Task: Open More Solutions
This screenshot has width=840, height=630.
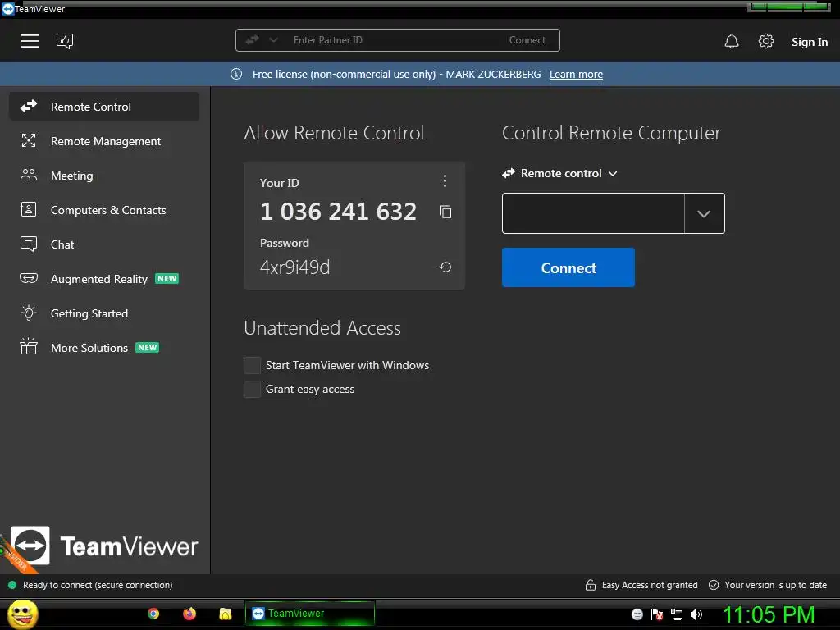Action: (104, 348)
